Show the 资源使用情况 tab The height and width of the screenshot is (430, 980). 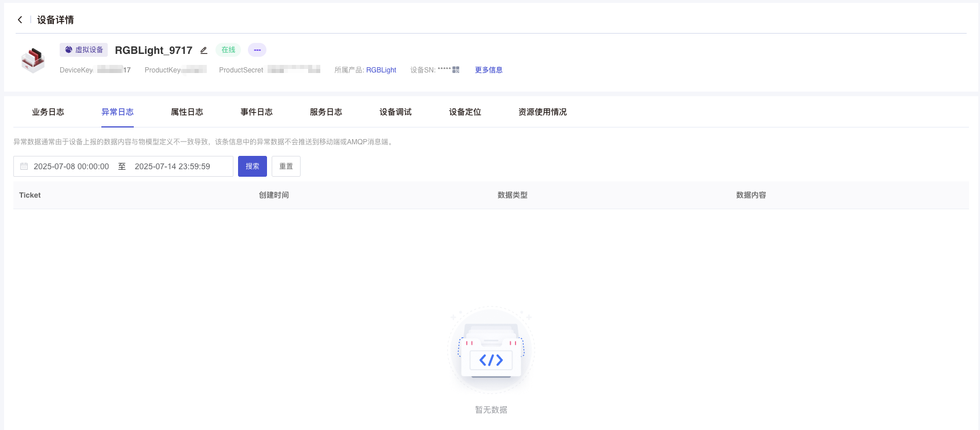(x=543, y=112)
